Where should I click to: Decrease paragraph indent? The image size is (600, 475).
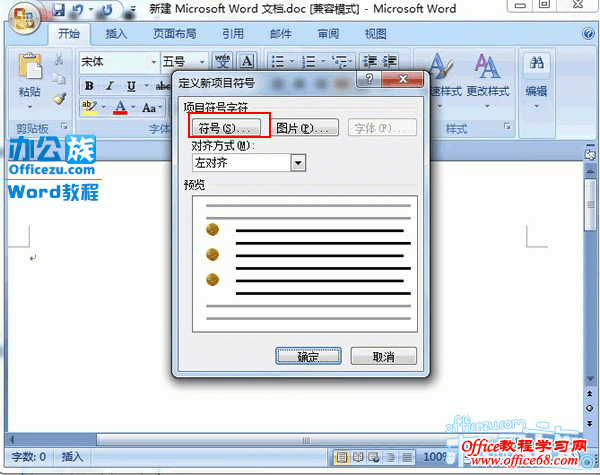click(370, 61)
